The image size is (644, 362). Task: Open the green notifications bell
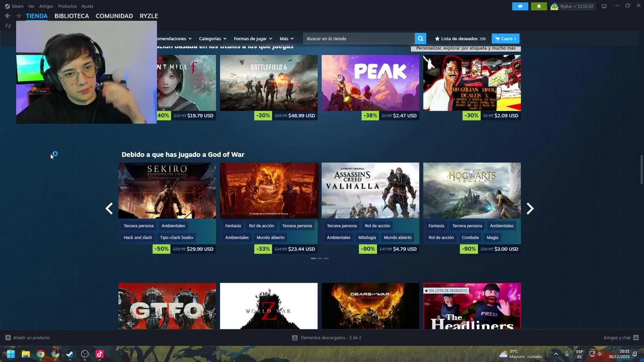(x=539, y=6)
